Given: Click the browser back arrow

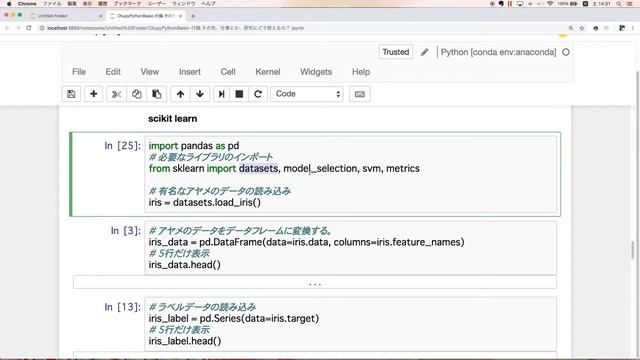Looking at the screenshot, I should (7, 28).
